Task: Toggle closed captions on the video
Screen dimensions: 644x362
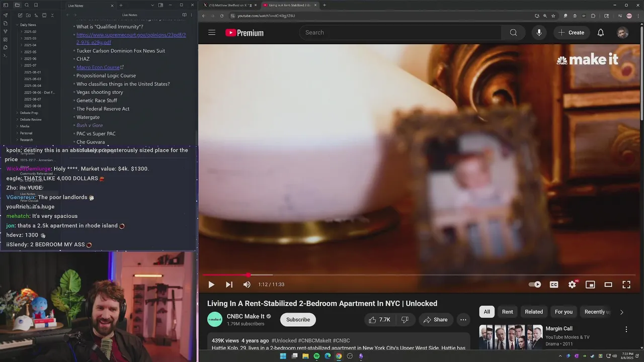Action: point(554,285)
